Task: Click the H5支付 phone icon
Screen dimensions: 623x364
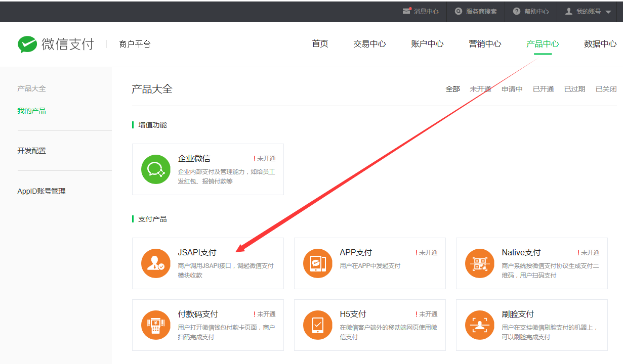Action: point(317,325)
